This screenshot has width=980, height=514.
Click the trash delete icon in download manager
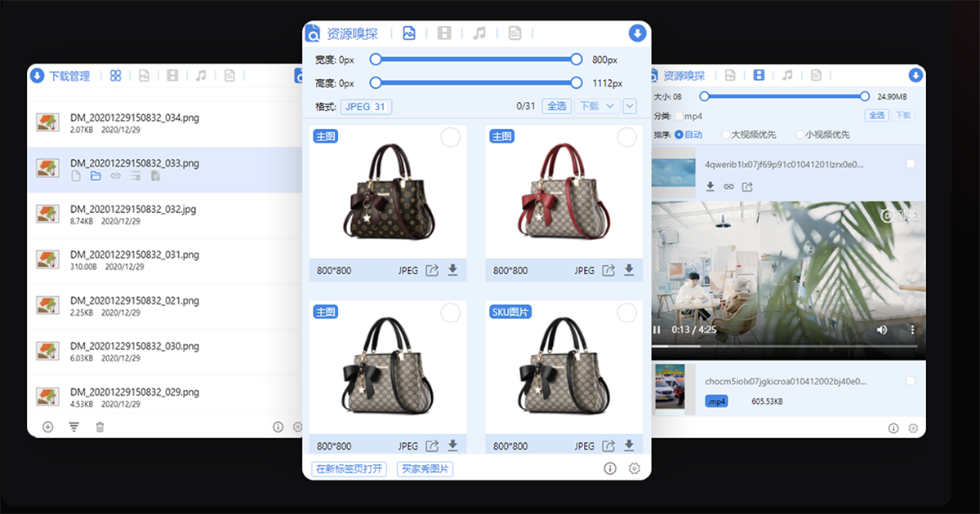coord(100,426)
